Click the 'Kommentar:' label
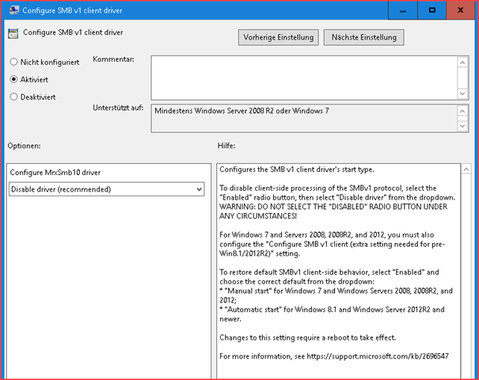The height and width of the screenshot is (380, 479). pos(113,59)
